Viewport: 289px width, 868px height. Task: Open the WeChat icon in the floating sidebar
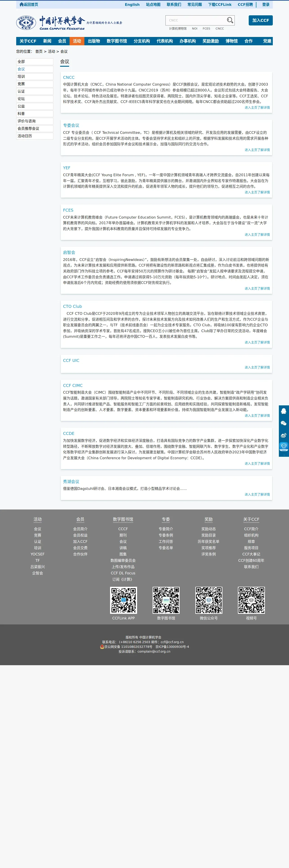[284, 423]
